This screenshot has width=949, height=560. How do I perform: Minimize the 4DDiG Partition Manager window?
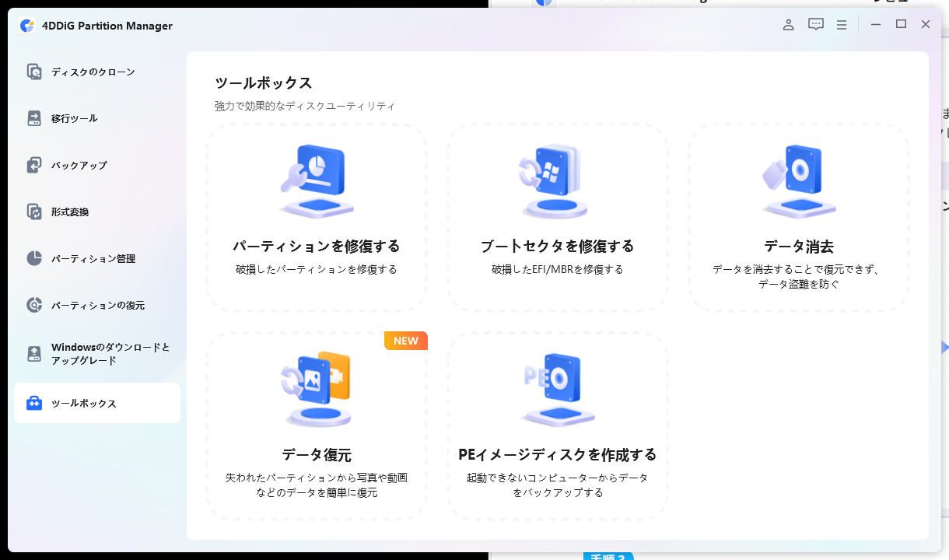(876, 25)
